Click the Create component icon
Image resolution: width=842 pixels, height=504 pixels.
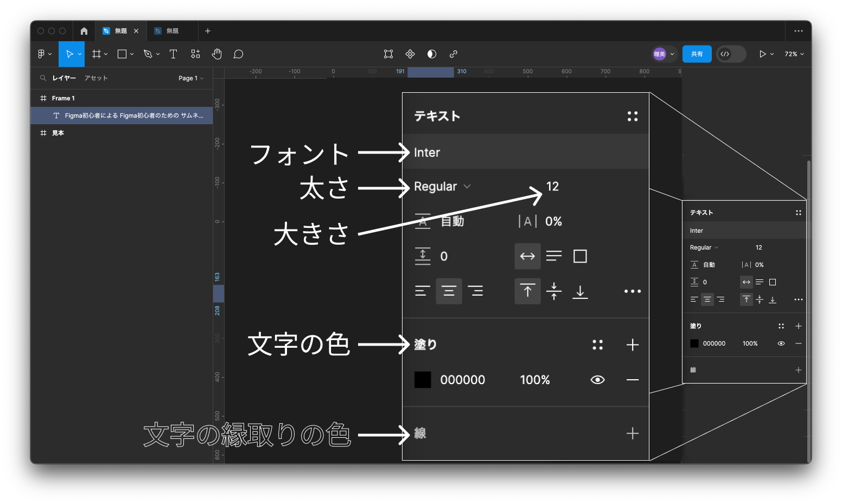click(410, 54)
